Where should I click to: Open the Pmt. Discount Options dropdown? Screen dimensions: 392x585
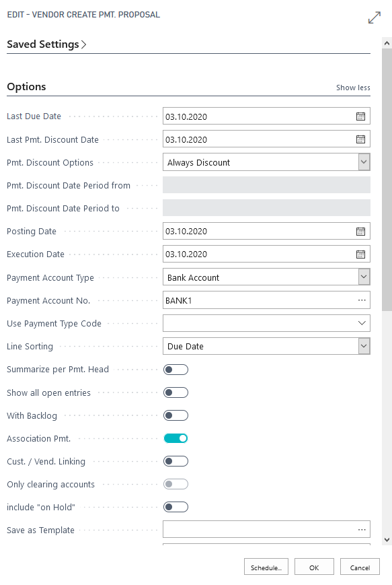(362, 162)
